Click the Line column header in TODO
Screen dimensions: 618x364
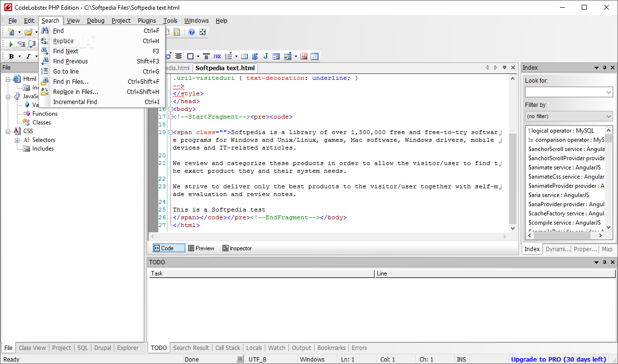495,273
